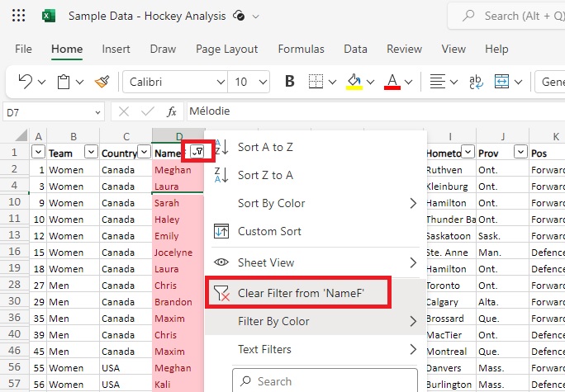Viewport: 565px width, 392px height.
Task: Click the Wrap Text icon
Action: [476, 82]
